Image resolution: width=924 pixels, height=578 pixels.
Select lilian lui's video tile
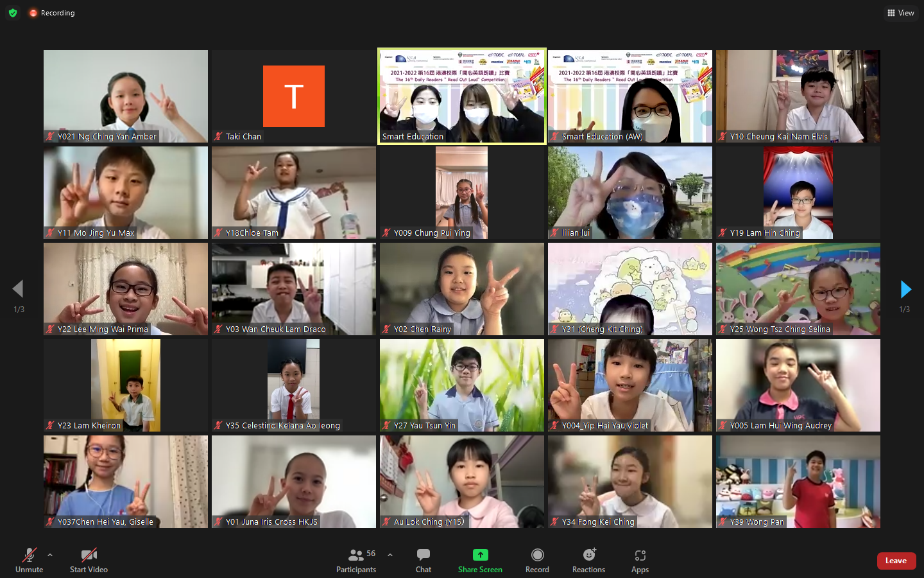point(630,193)
